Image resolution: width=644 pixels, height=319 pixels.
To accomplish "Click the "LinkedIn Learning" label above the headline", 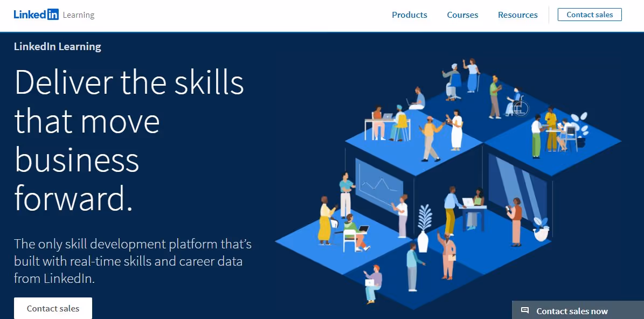I will [57, 46].
